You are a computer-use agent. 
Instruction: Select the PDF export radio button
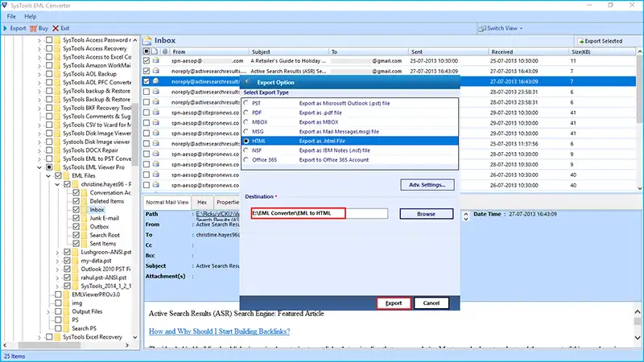click(246, 112)
